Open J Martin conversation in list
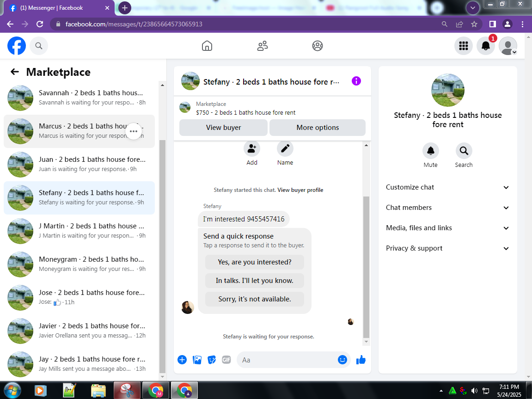 (79, 231)
